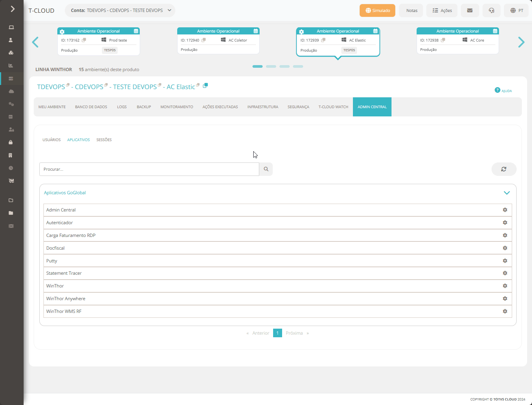Image resolution: width=532 pixels, height=405 pixels.
Task: Refresh the applications list
Action: [x=504, y=169]
